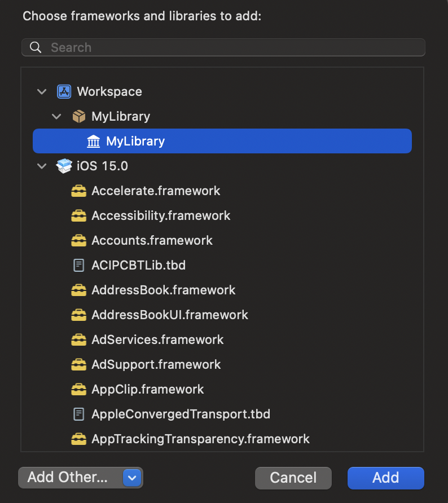The image size is (448, 503).
Task: Click the AddressBookUI.framework toolbox icon
Action: [x=78, y=315]
